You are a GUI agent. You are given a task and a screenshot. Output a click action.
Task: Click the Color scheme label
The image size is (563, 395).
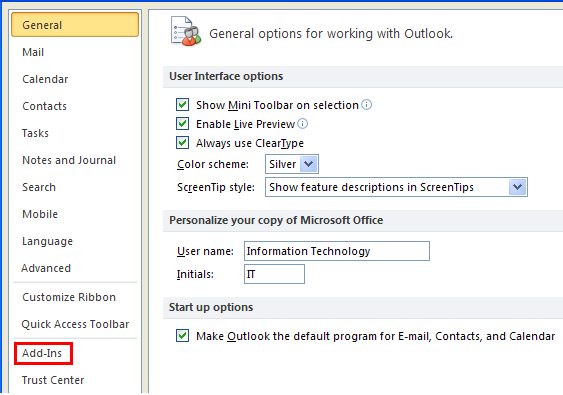tap(213, 164)
